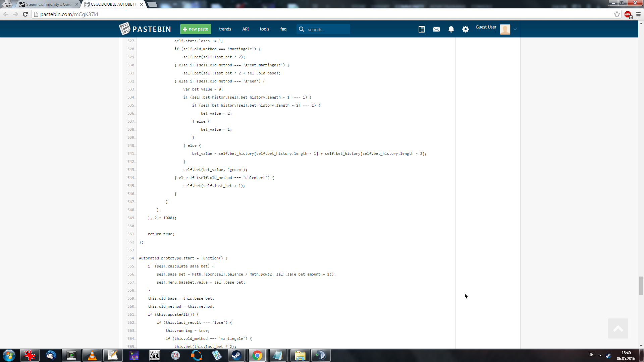Show hidden system tray icons
644x362 pixels.
(600, 355)
